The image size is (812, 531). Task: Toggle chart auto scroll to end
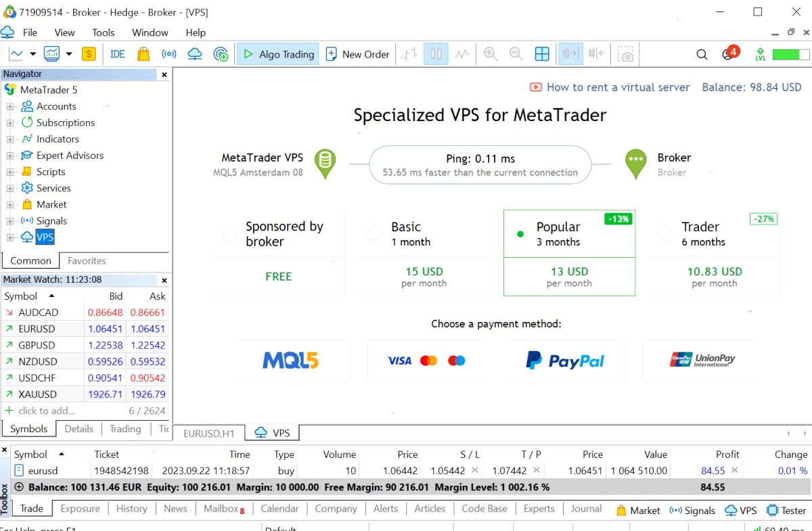coord(570,54)
